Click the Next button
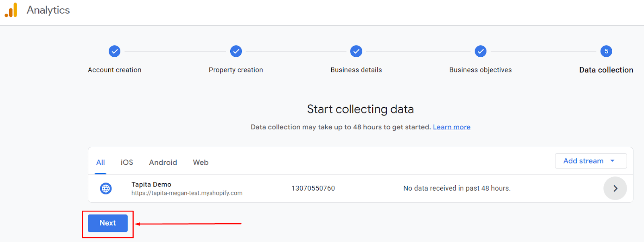Screen dimensions: 644x242 107,223
